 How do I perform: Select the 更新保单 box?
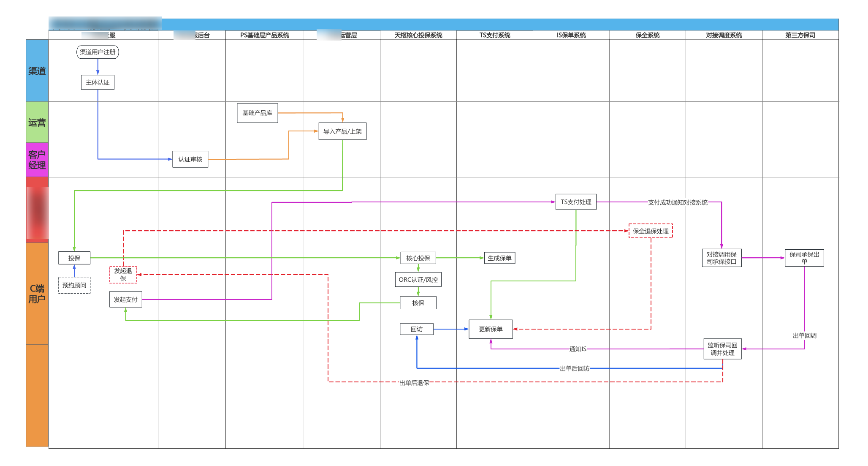(491, 329)
